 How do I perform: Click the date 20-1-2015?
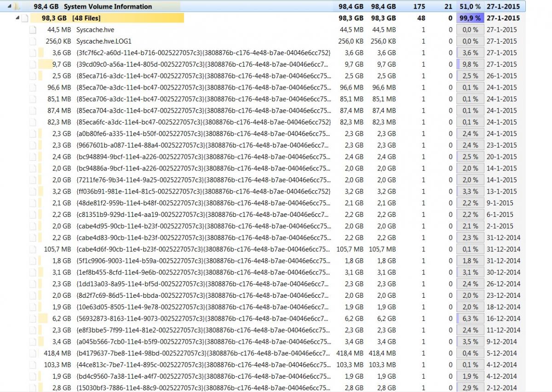click(x=501, y=157)
